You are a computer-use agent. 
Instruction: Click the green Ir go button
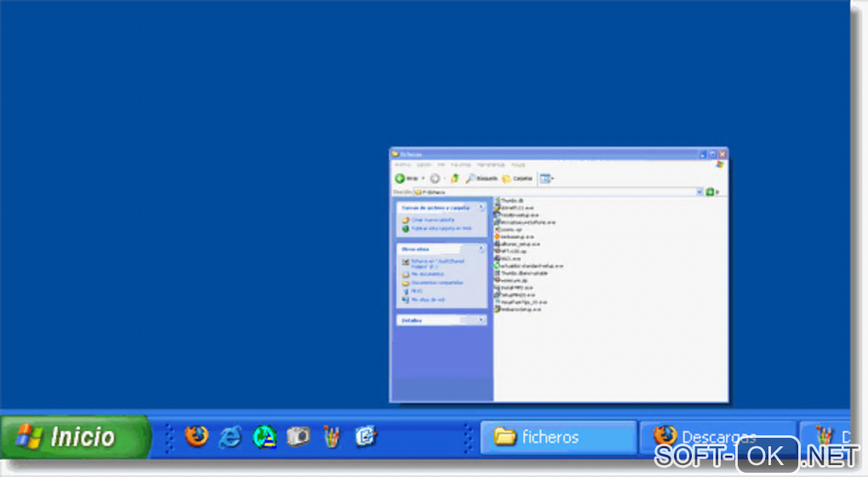(x=710, y=193)
